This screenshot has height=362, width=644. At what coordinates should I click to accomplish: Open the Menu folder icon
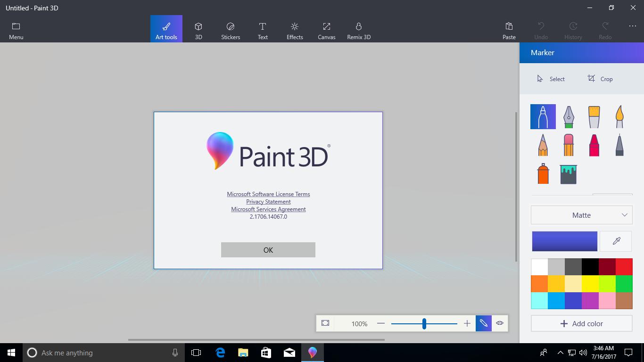pos(16,31)
